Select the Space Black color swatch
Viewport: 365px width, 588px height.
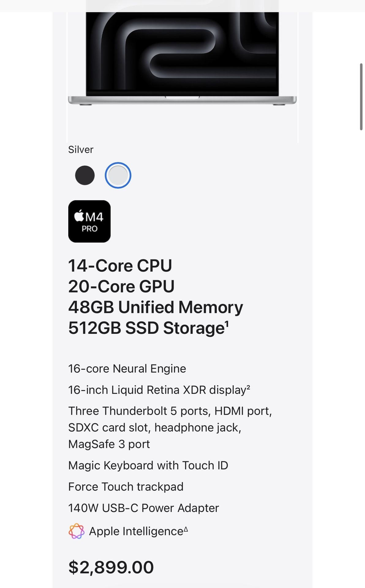click(x=85, y=175)
